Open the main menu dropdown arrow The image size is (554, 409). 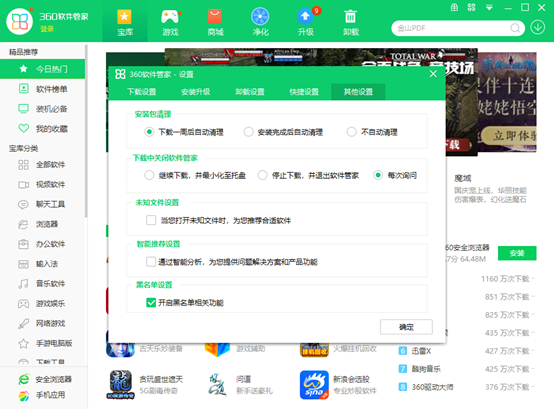point(489,7)
